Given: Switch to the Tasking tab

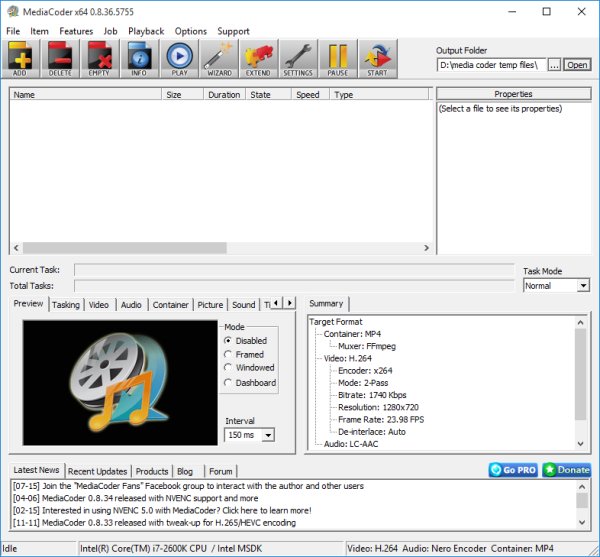Looking at the screenshot, I should click(66, 305).
